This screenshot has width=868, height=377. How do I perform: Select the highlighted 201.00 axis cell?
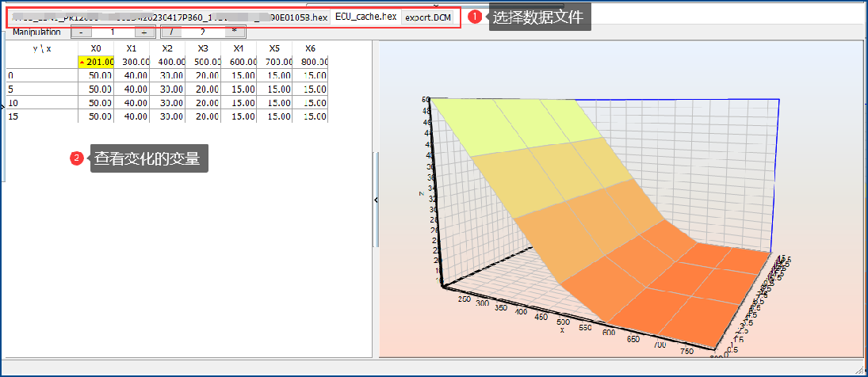(x=97, y=62)
